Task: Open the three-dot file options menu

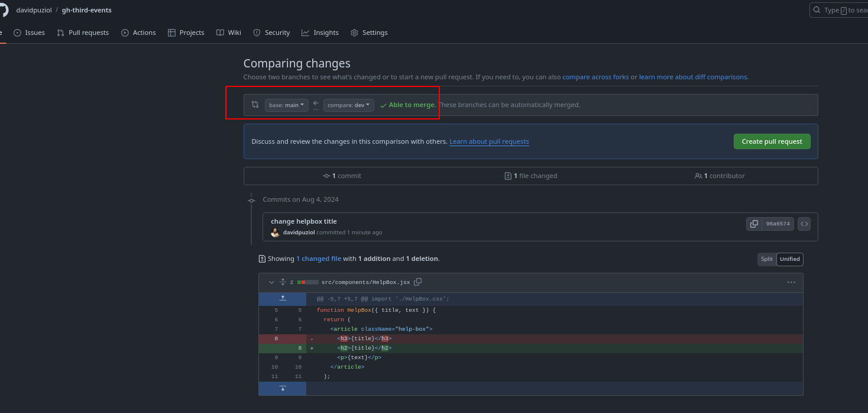Action: [791, 282]
